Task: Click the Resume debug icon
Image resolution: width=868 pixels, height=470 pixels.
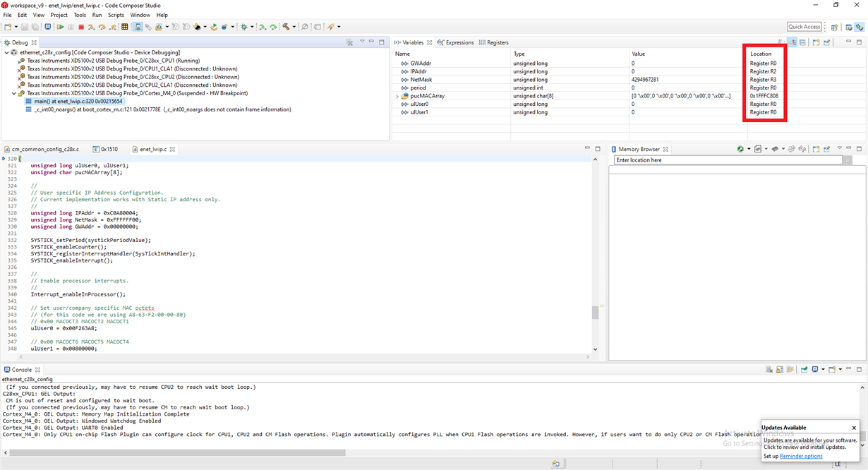Action: (x=61, y=27)
